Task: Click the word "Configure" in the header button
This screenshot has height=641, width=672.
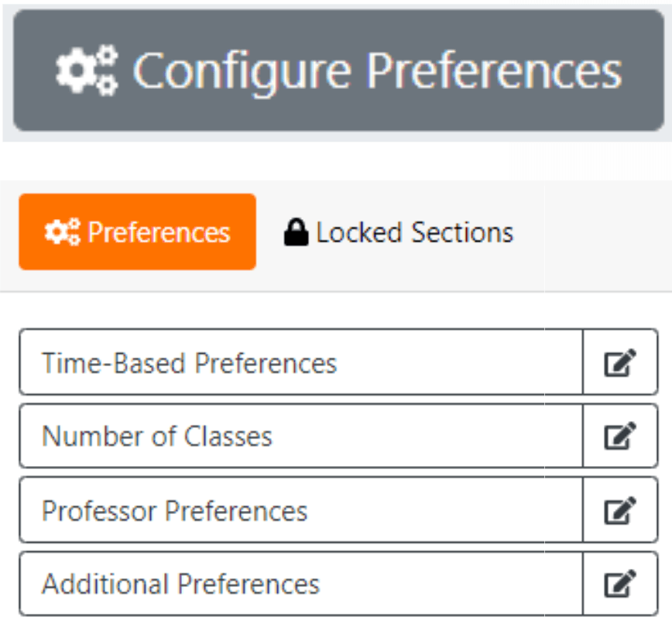Action: pyautogui.click(x=244, y=70)
